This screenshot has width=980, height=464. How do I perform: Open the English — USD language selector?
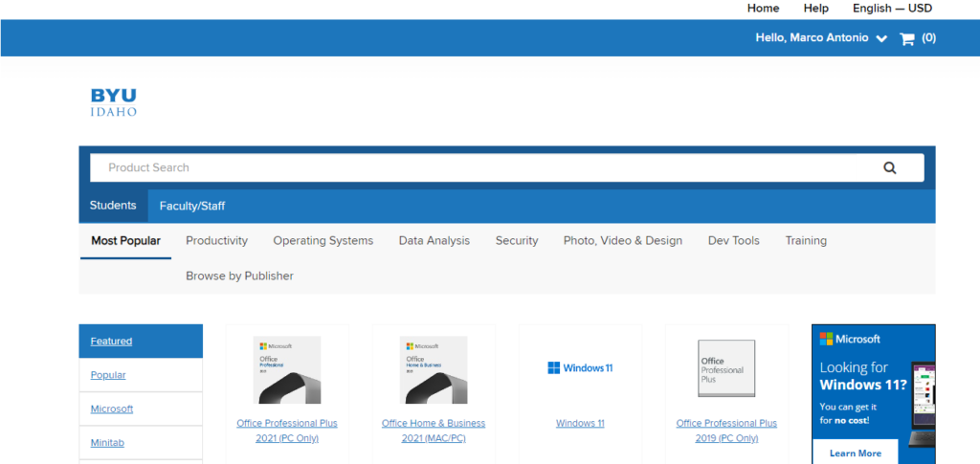click(x=892, y=9)
